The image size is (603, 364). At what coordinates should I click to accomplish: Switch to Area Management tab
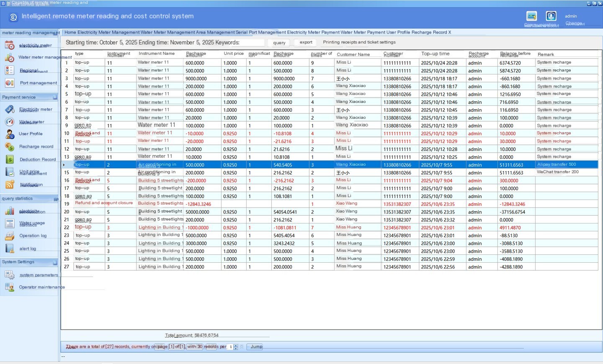pos(215,32)
